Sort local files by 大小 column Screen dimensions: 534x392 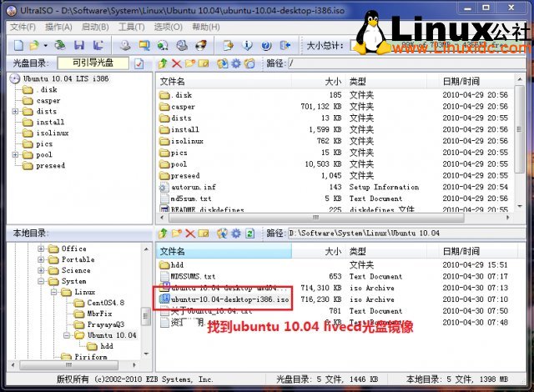click(319, 252)
